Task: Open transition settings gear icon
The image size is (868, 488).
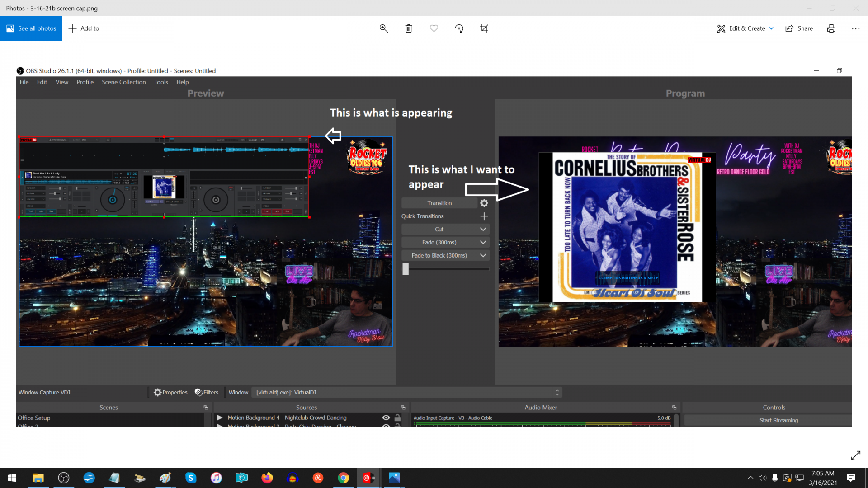Action: click(484, 203)
